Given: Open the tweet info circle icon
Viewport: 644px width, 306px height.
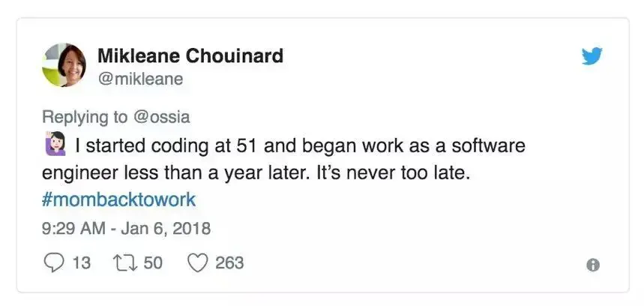Looking at the screenshot, I should (x=592, y=265).
